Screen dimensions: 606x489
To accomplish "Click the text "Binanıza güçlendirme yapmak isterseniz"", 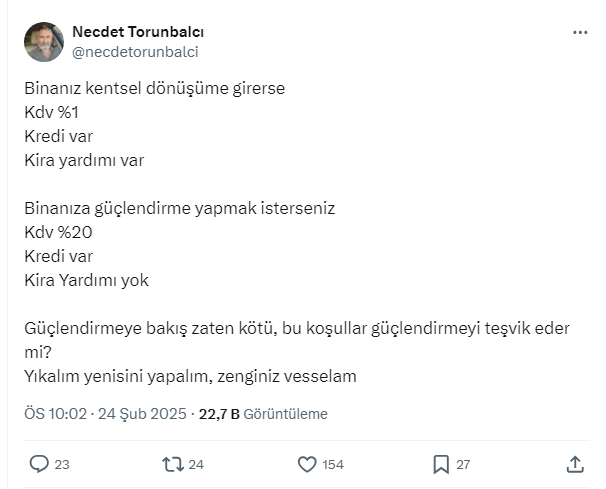I will pyautogui.click(x=179, y=209).
